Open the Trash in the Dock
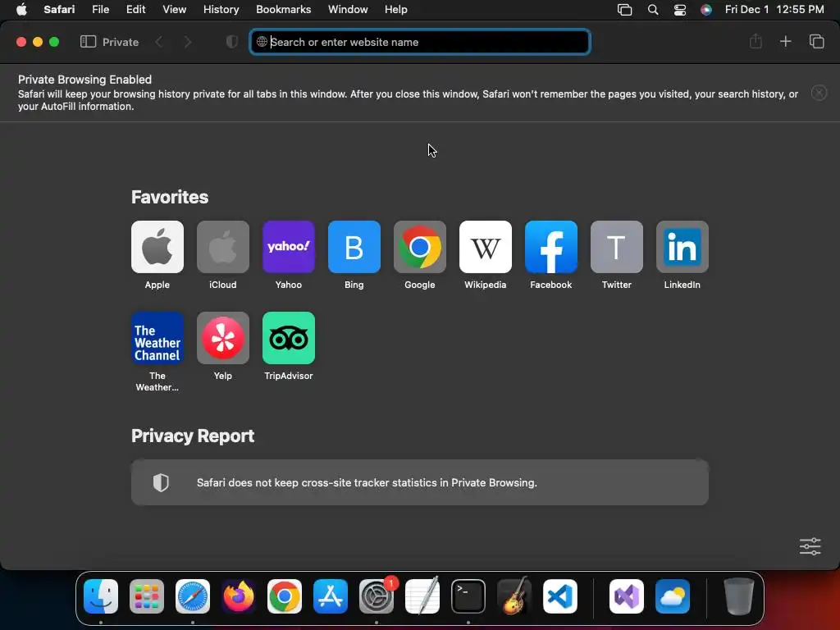Viewport: 840px width, 630px height. [x=739, y=596]
